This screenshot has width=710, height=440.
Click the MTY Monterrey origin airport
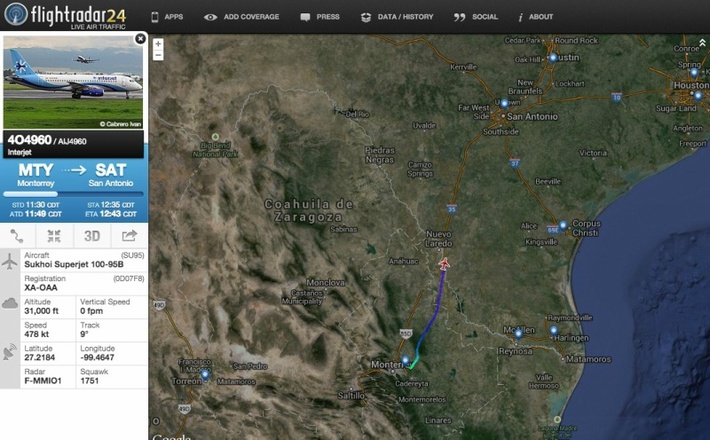[36, 175]
